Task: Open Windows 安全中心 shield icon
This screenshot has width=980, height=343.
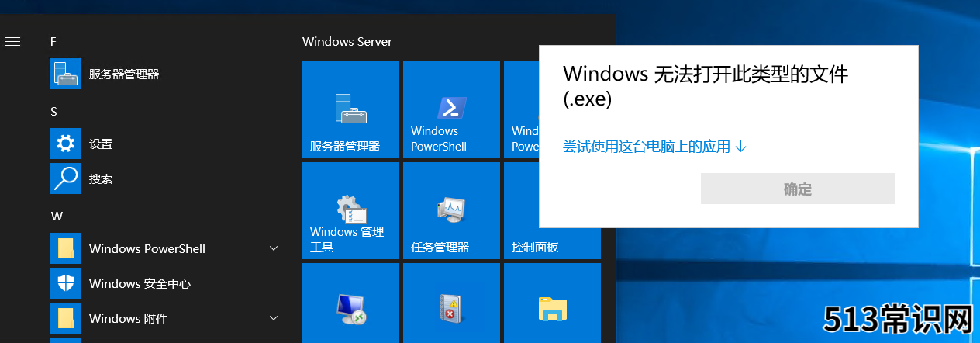Action: click(66, 283)
